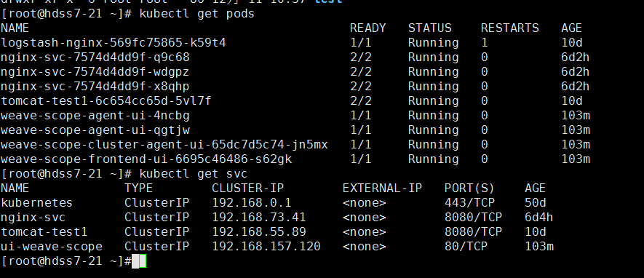This screenshot has width=644, height=278.
Task: Click cluster IP 192.168.157.120
Action: pos(266,247)
